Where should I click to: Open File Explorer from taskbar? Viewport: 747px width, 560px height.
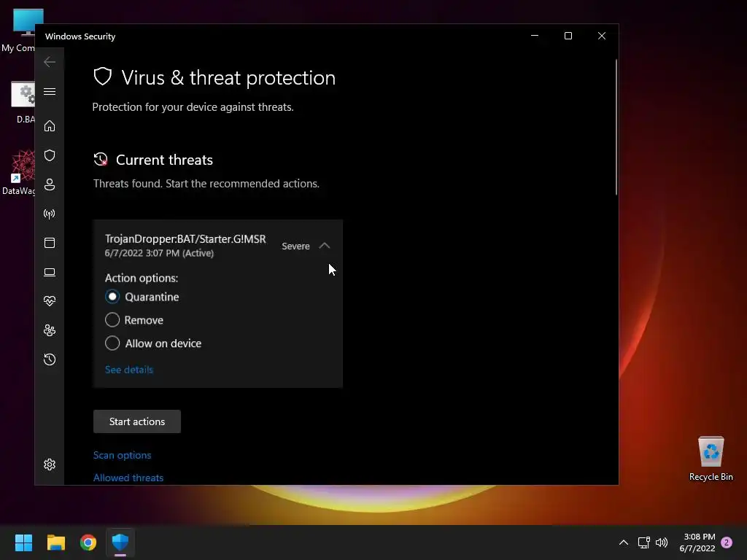pos(55,542)
